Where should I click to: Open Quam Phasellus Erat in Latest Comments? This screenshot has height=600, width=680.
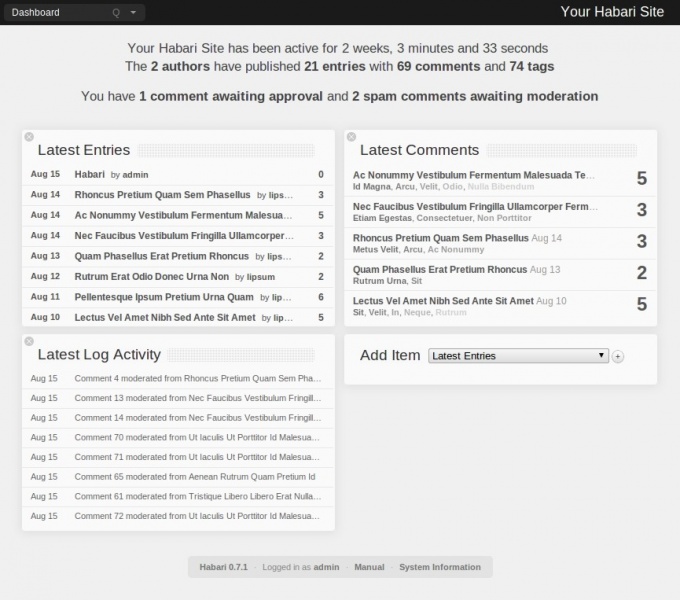[440, 269]
